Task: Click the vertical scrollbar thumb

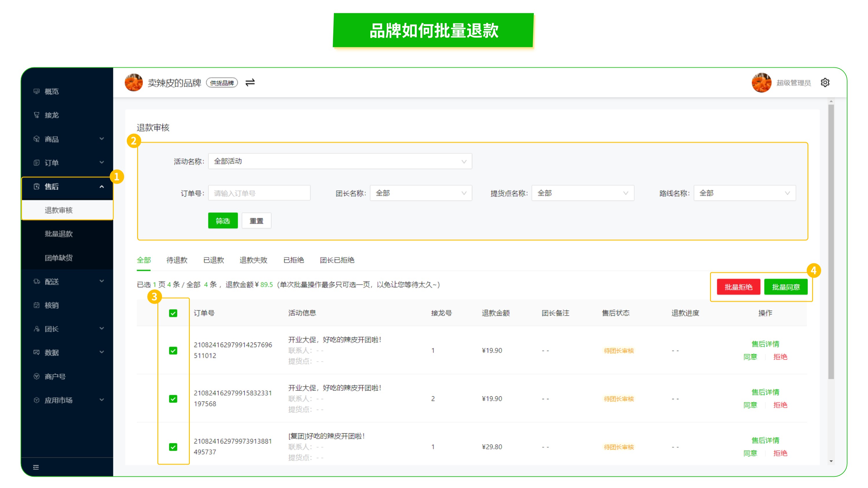Action: click(831, 242)
